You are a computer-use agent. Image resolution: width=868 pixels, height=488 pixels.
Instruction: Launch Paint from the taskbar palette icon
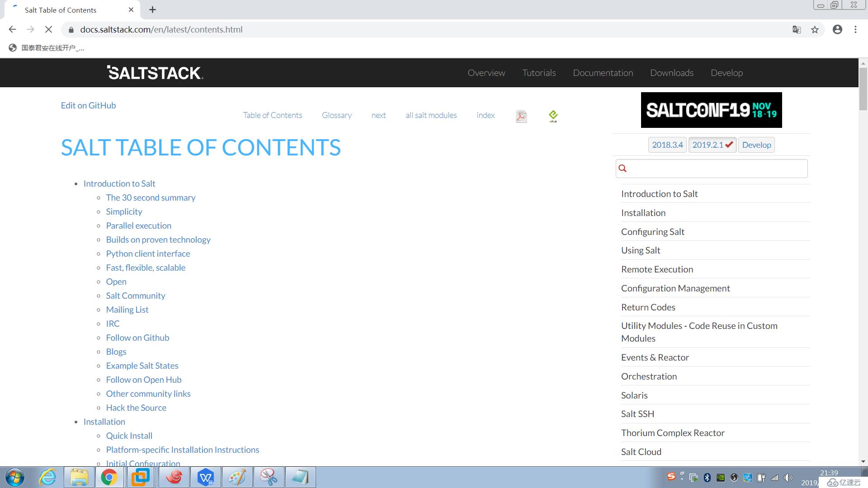click(x=237, y=477)
